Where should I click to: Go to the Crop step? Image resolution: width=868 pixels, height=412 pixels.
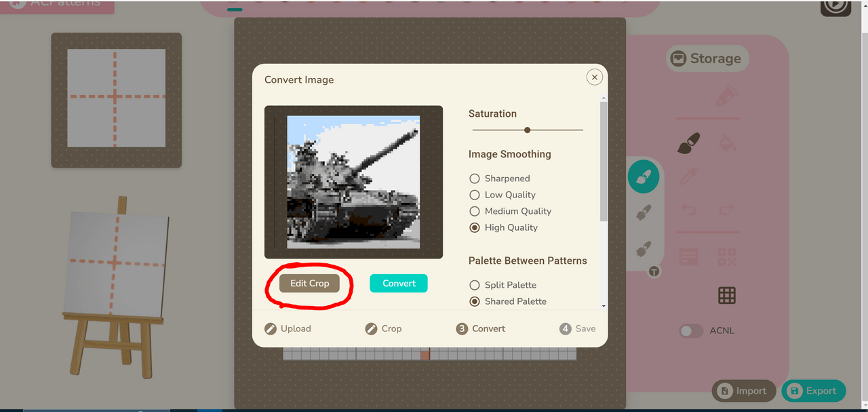tap(383, 329)
